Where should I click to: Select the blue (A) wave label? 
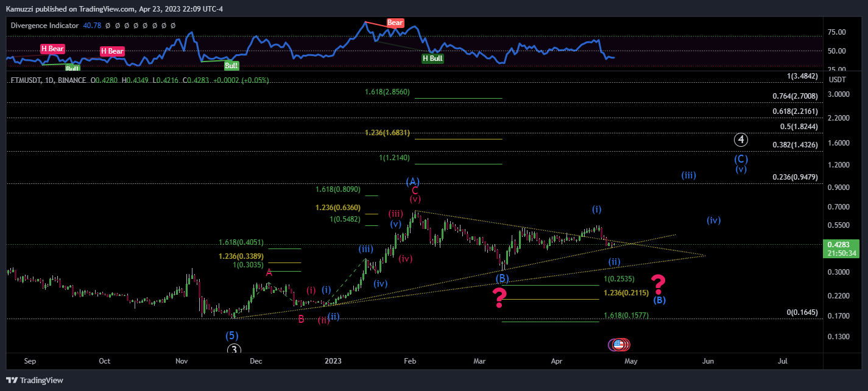(x=413, y=181)
